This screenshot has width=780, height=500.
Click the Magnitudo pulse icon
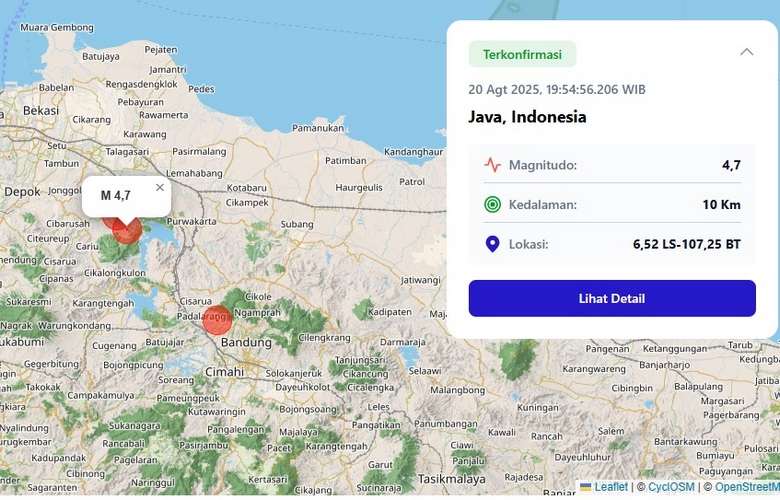point(492,165)
